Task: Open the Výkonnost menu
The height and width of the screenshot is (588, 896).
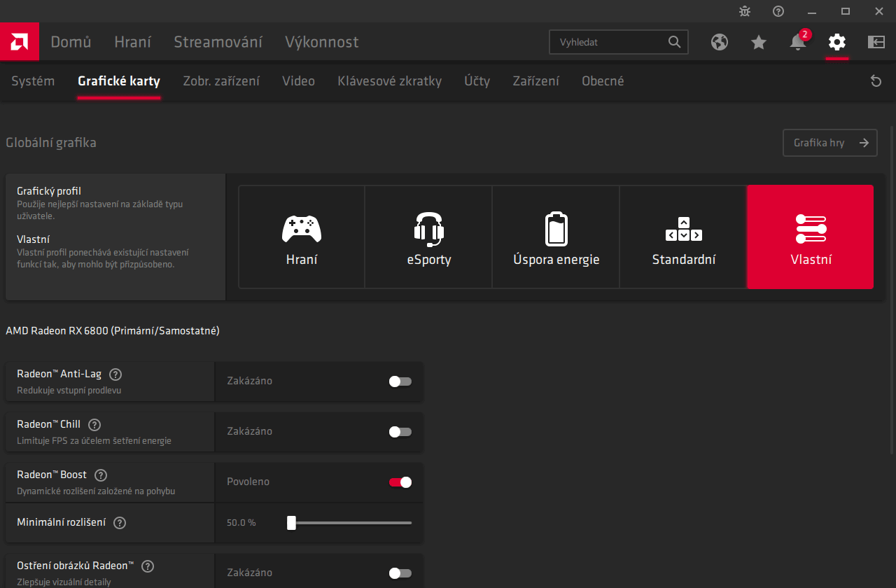Action: tap(322, 42)
